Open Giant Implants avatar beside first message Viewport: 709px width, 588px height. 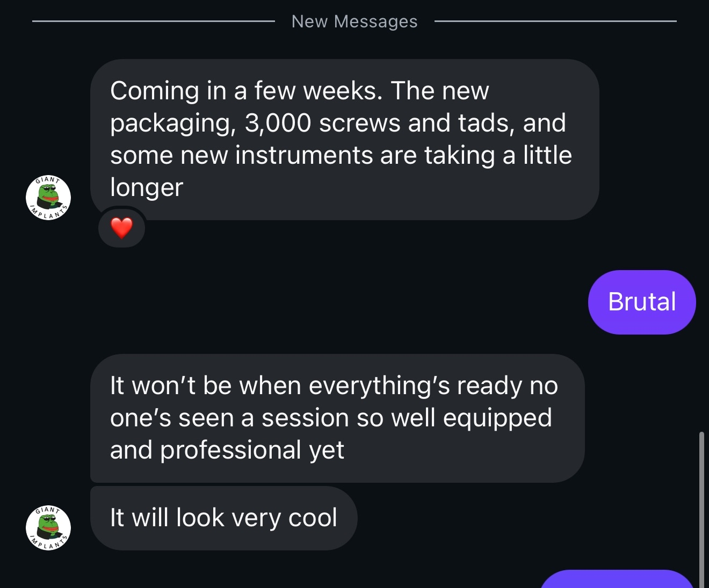pos(48,198)
